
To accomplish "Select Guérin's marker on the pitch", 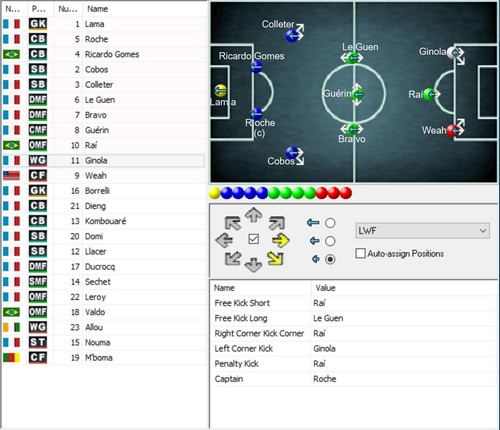I will coord(357,95).
